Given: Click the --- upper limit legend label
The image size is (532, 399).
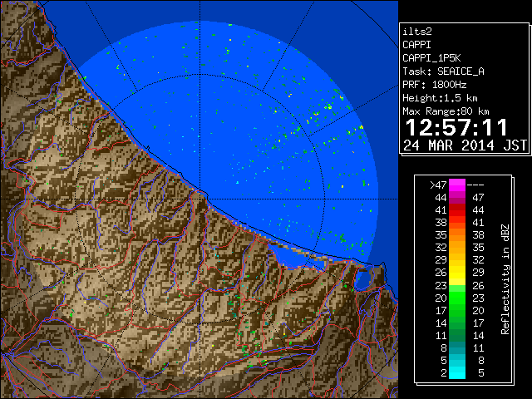Looking at the screenshot, I should (x=475, y=185).
